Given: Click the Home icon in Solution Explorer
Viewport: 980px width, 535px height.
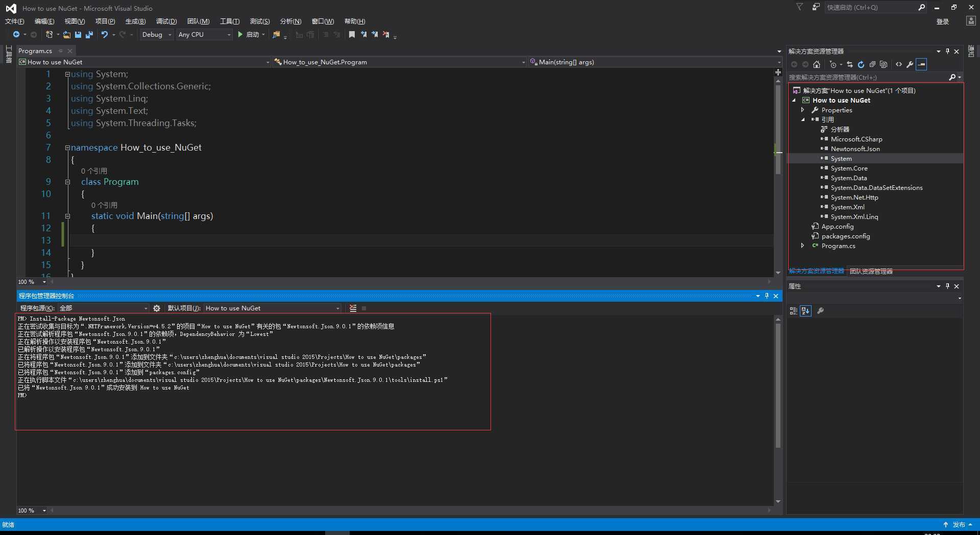Looking at the screenshot, I should pos(817,64).
